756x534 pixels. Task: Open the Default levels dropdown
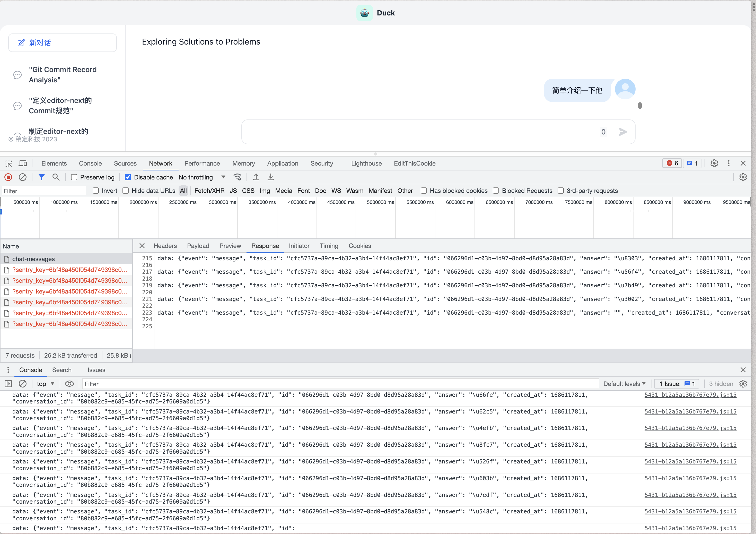pyautogui.click(x=624, y=384)
